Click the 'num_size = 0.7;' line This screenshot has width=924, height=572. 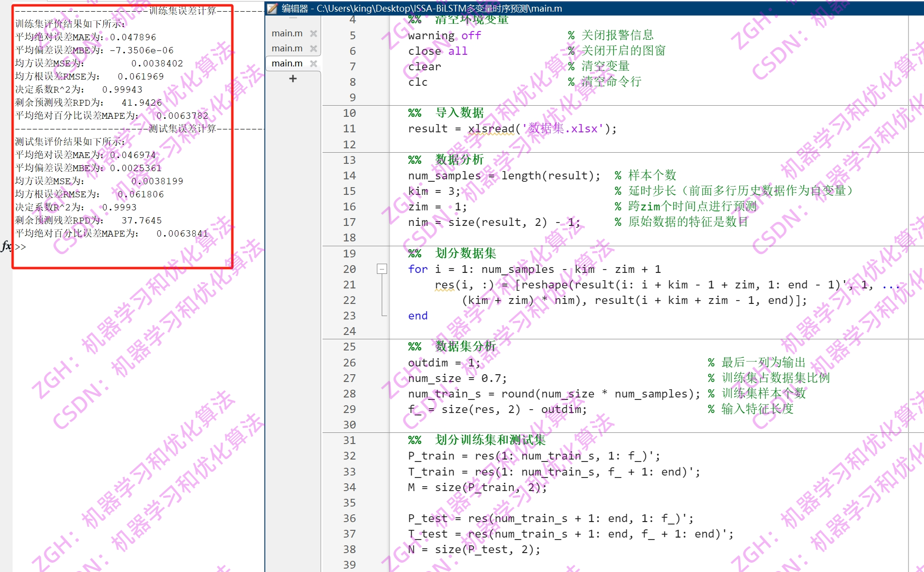tap(457, 378)
